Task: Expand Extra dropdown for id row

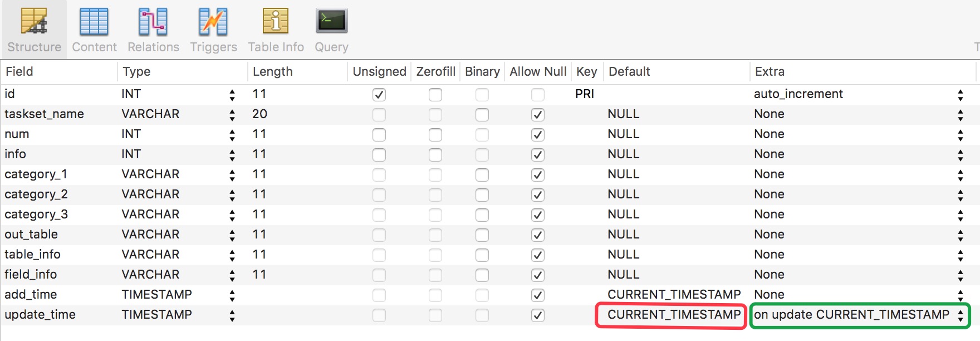Action: click(x=961, y=95)
